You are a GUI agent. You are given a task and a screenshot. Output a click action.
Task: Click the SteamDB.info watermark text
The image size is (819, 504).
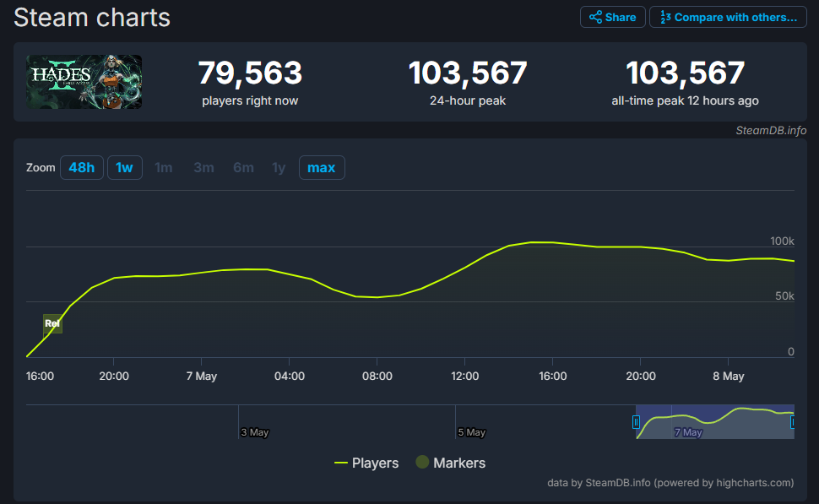pyautogui.click(x=771, y=130)
